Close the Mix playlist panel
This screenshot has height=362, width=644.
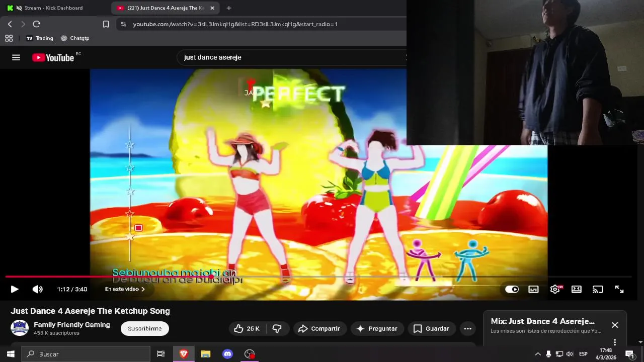(x=615, y=325)
